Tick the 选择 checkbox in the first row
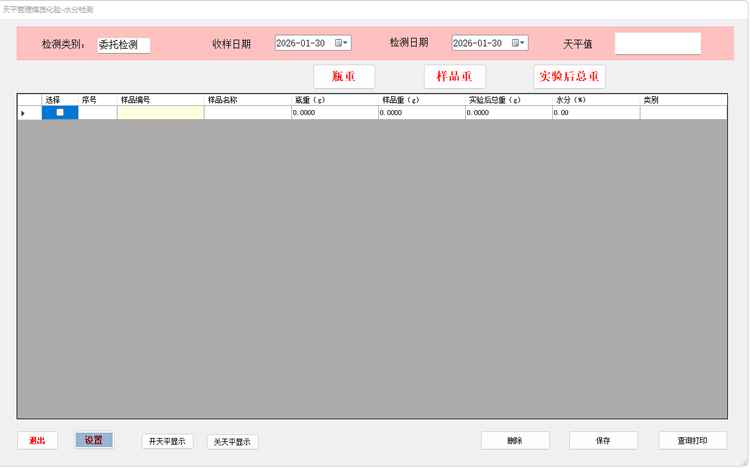Image resolution: width=750 pixels, height=468 pixels. (60, 113)
